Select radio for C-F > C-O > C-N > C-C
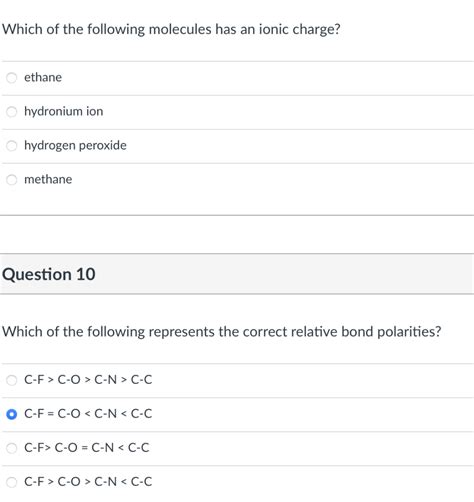Viewport: 474px width, 502px height. [x=12, y=380]
